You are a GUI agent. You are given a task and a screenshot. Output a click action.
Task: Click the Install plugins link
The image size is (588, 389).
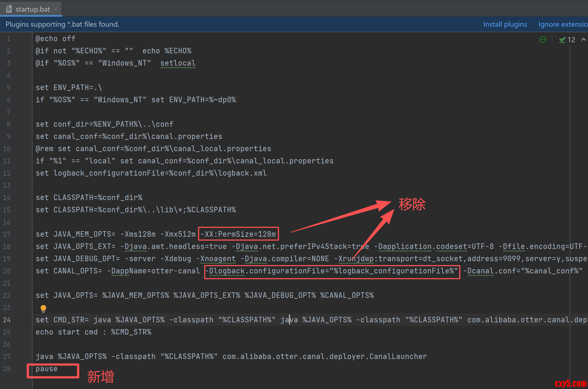[x=505, y=24]
